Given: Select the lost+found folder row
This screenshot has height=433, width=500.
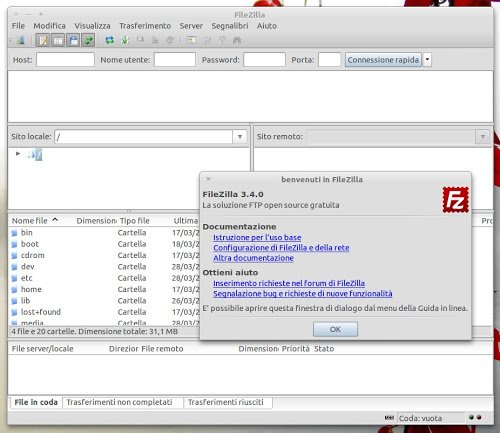Looking at the screenshot, I should click(x=104, y=312).
